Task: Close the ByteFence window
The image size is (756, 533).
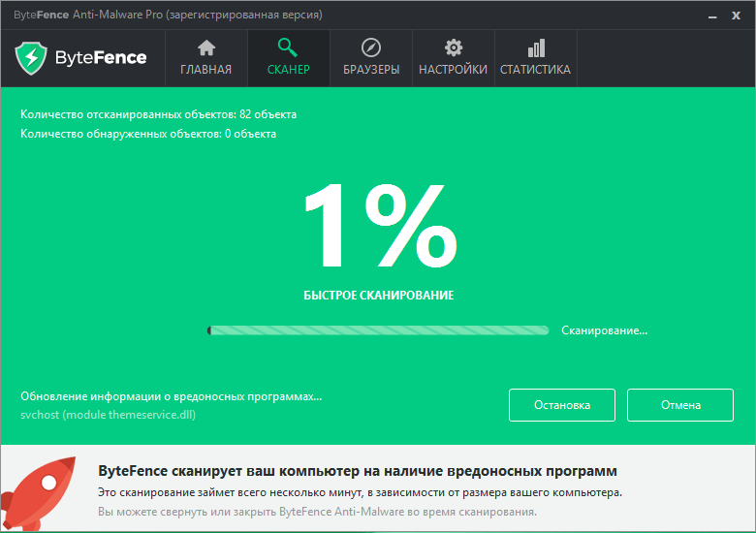Action: pos(736,16)
